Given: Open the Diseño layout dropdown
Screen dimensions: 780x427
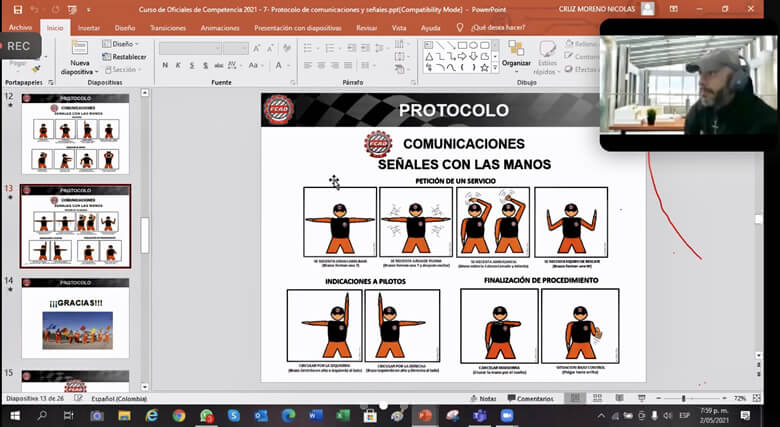Looking at the screenshot, I should pos(124,44).
